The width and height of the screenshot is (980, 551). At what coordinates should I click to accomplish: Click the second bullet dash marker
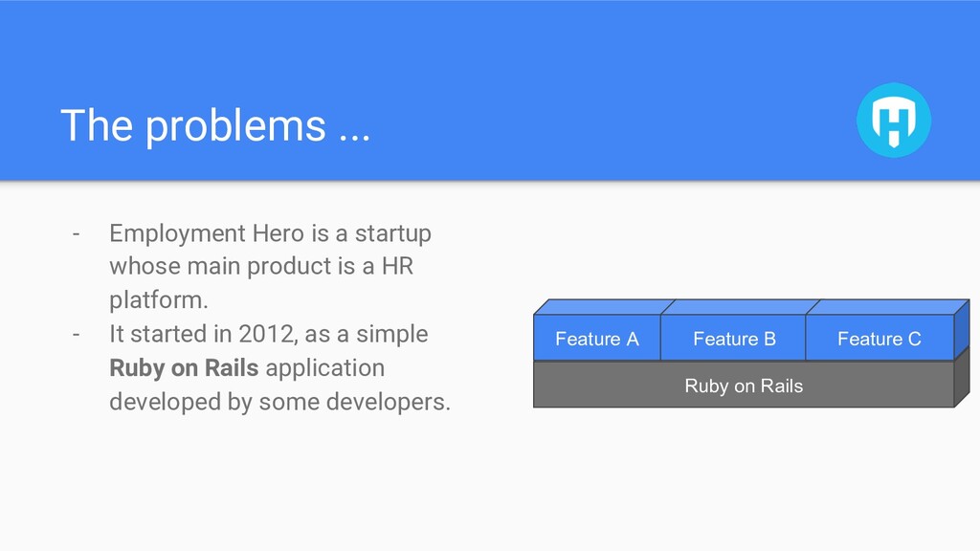tap(77, 334)
